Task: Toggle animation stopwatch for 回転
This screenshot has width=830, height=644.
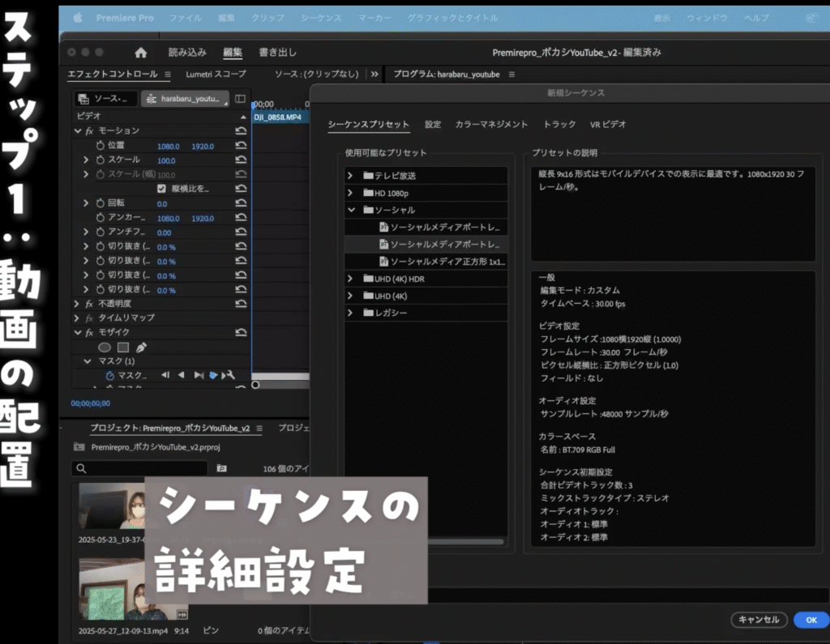Action: pos(100,203)
